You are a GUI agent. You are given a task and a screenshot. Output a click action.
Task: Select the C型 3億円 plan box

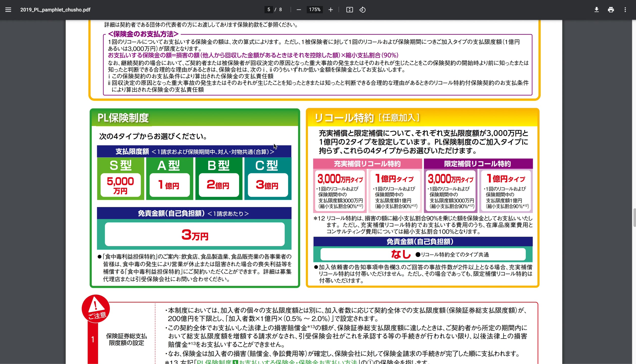[x=268, y=178]
